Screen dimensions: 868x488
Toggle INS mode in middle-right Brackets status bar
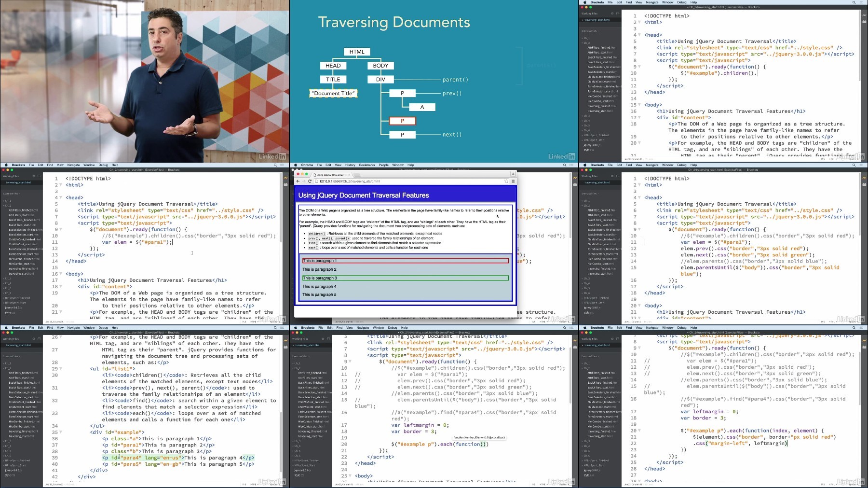[x=823, y=321]
